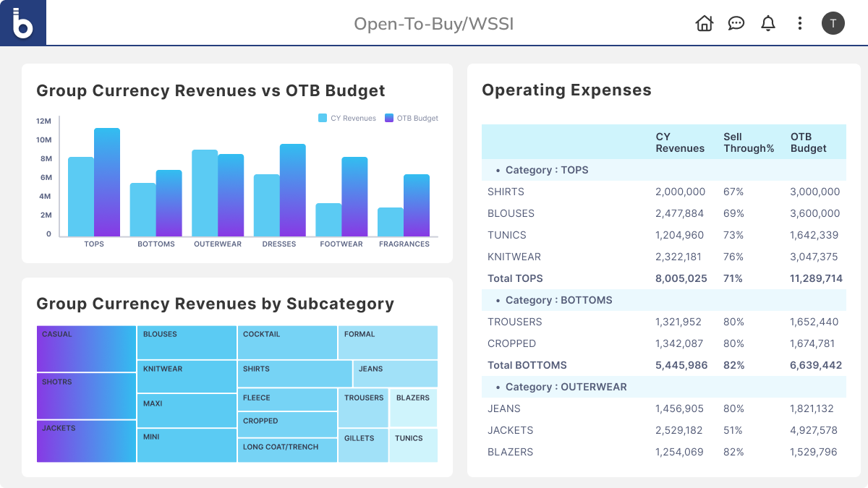Select the Total TOPS row
868x488 pixels.
coord(663,278)
